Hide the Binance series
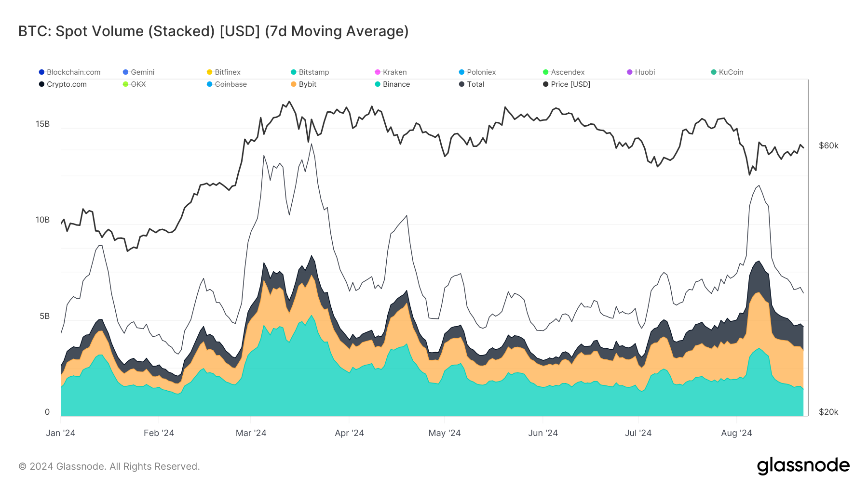This screenshot has width=868, height=488. tap(393, 84)
